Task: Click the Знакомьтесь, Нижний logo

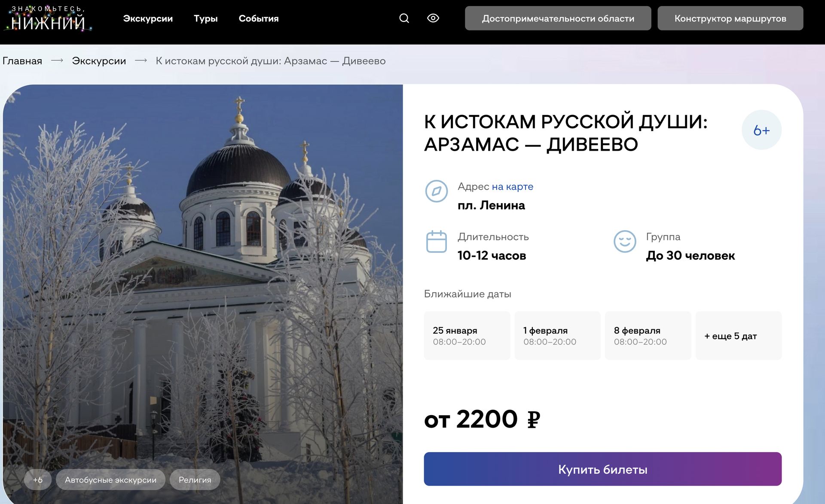Action: [48, 19]
